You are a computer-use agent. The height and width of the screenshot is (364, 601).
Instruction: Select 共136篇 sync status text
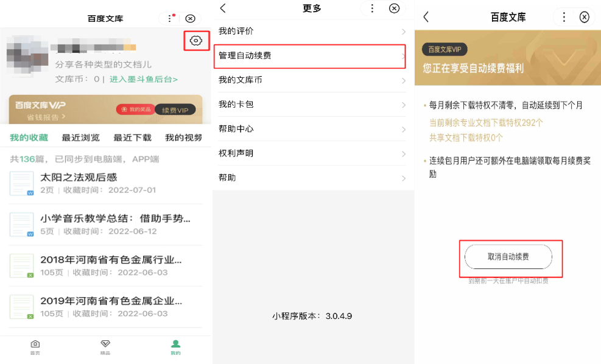pyautogui.click(x=84, y=159)
